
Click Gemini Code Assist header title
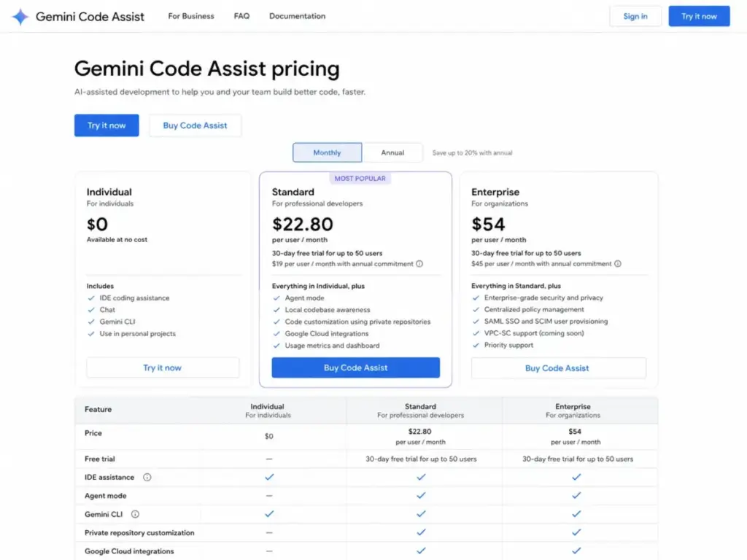pos(90,17)
